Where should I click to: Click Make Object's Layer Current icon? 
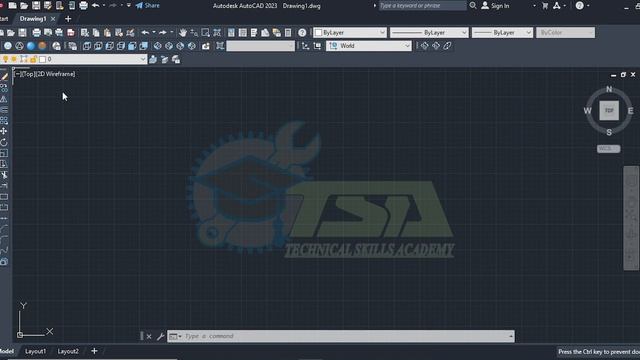click(153, 60)
